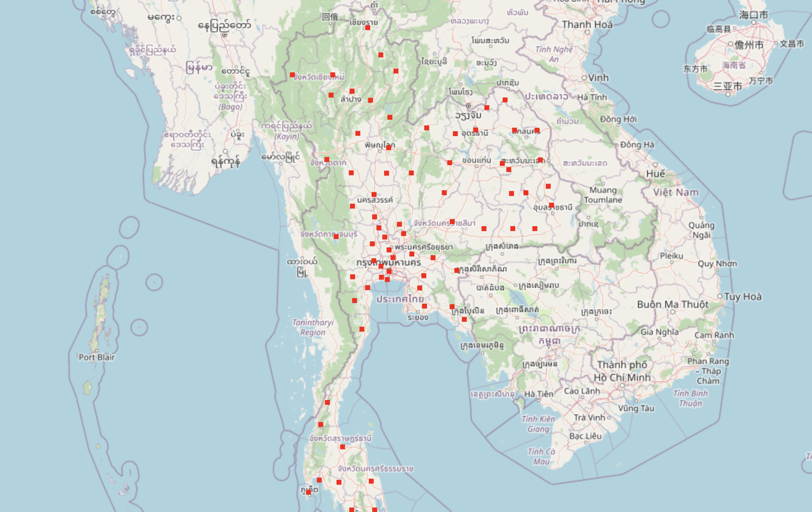Click the Việt Nam country label
This screenshot has width=812, height=512.
[x=676, y=192]
